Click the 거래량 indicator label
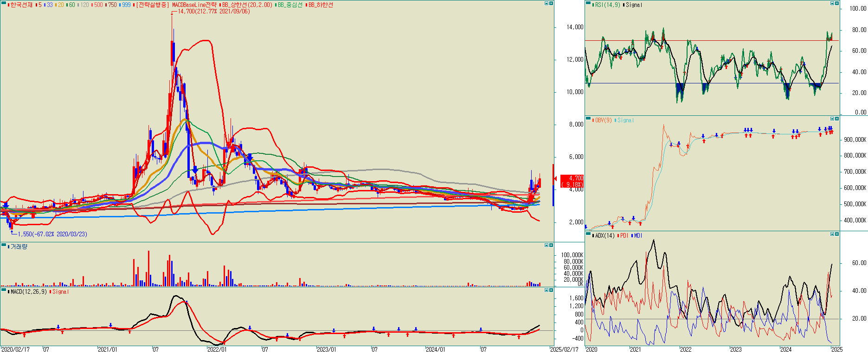 point(18,247)
